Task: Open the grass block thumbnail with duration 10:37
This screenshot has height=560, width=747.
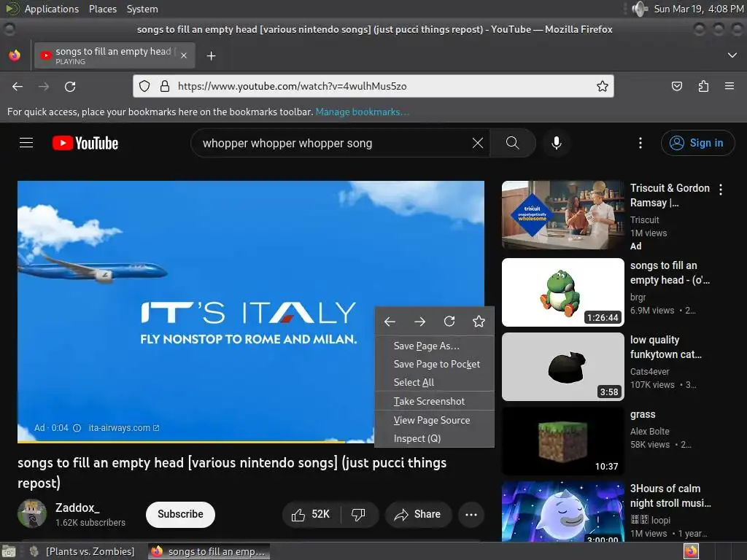Action: (562, 441)
